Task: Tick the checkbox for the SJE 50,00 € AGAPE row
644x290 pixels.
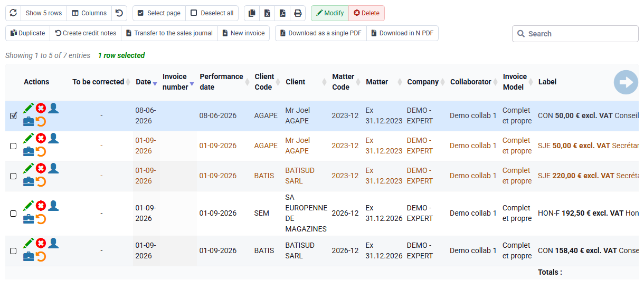Action: (x=13, y=146)
